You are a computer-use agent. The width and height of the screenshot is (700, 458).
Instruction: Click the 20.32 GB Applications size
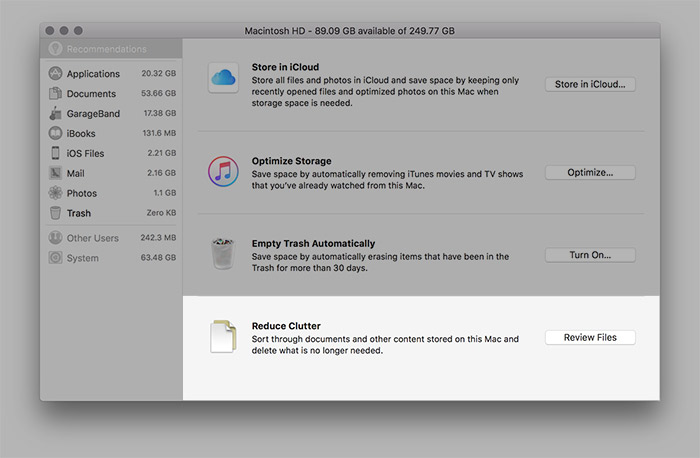click(158, 73)
